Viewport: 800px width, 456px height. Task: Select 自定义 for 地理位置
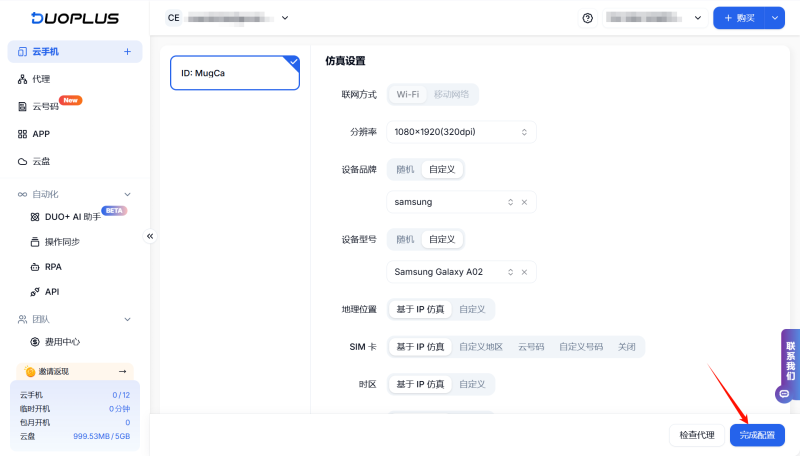(472, 309)
